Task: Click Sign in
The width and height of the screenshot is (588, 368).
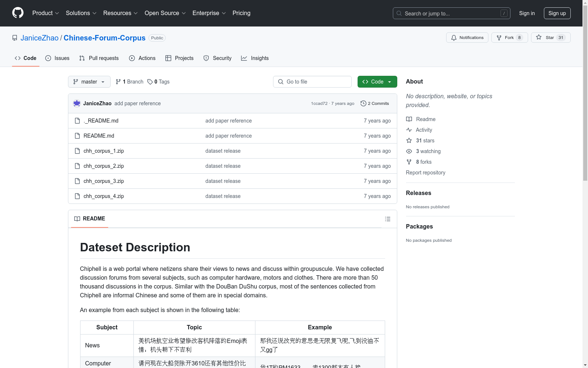Action: 527,13
